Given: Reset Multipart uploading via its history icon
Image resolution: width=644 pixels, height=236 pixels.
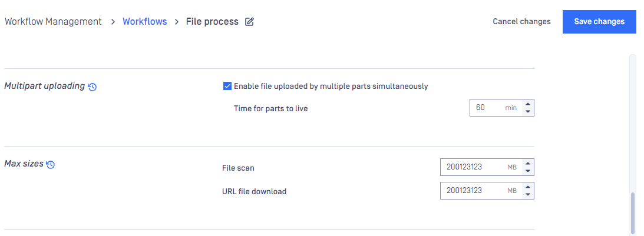Looking at the screenshot, I should [93, 87].
